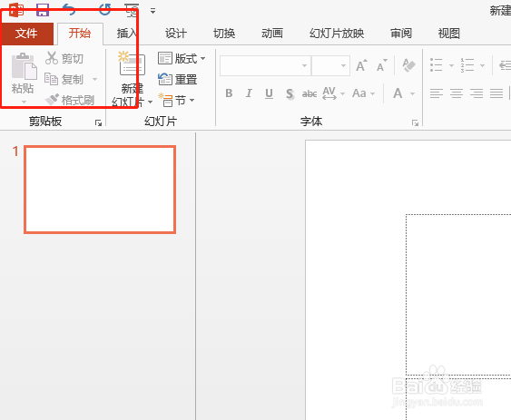Screen dimensions: 511x420
Task: Open the 动画 tab
Action: pyautogui.click(x=272, y=34)
